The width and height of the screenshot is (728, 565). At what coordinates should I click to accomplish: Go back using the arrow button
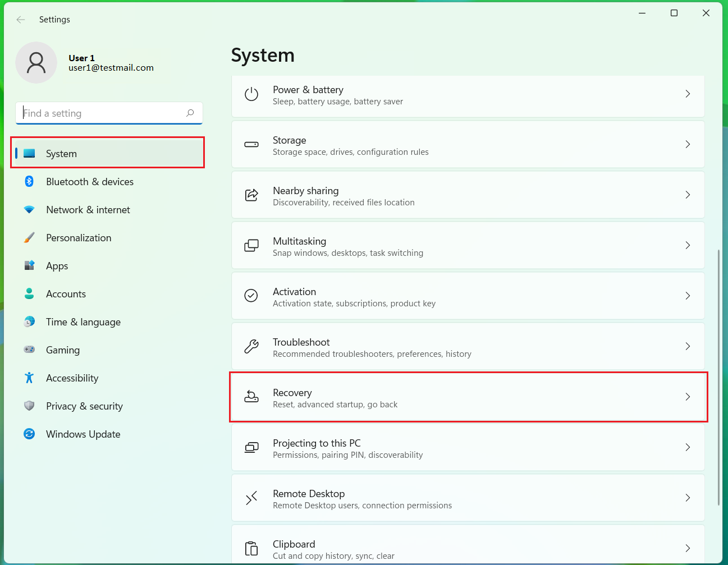pyautogui.click(x=20, y=19)
